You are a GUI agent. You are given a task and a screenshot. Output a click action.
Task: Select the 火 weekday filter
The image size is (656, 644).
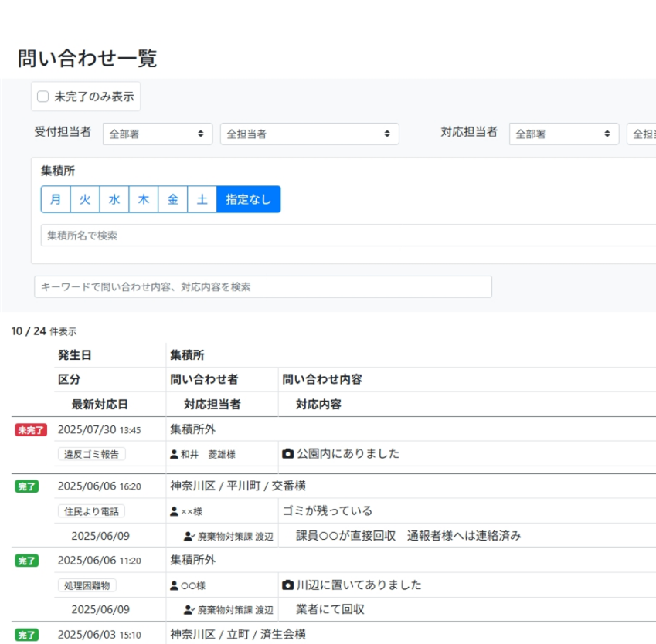click(x=85, y=199)
